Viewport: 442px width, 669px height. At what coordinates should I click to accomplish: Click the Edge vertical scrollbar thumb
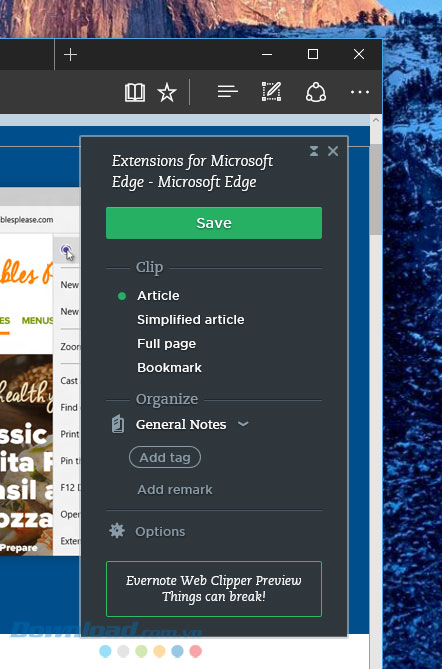375,189
